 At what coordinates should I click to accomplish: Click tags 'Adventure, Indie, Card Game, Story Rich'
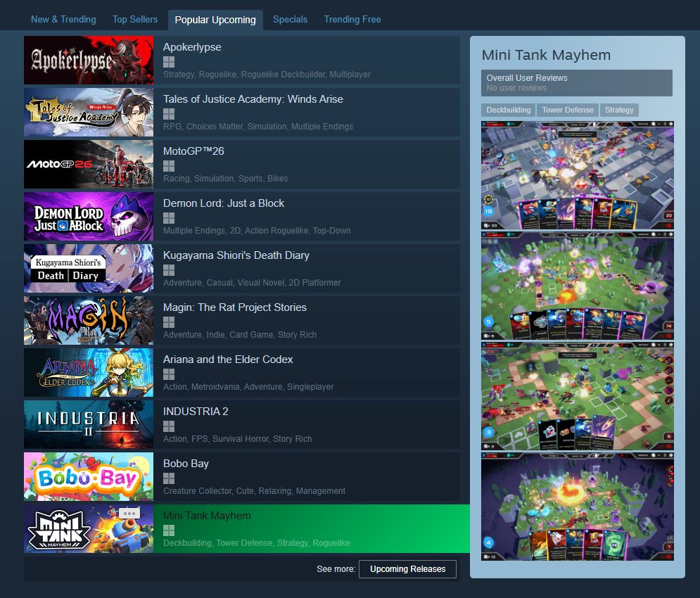click(x=240, y=334)
